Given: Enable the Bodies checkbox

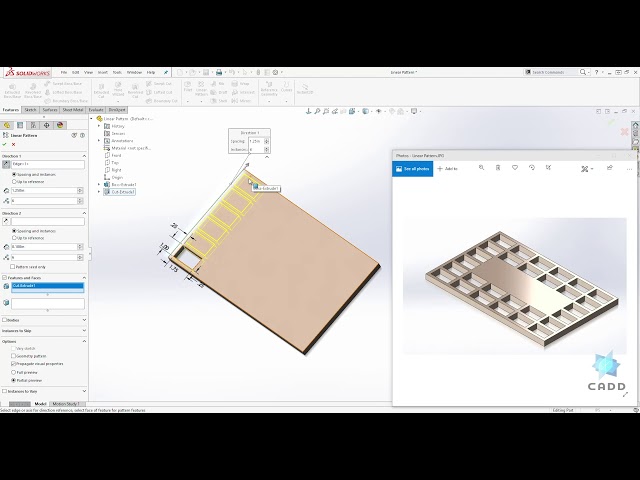Looking at the screenshot, I should coord(4,320).
